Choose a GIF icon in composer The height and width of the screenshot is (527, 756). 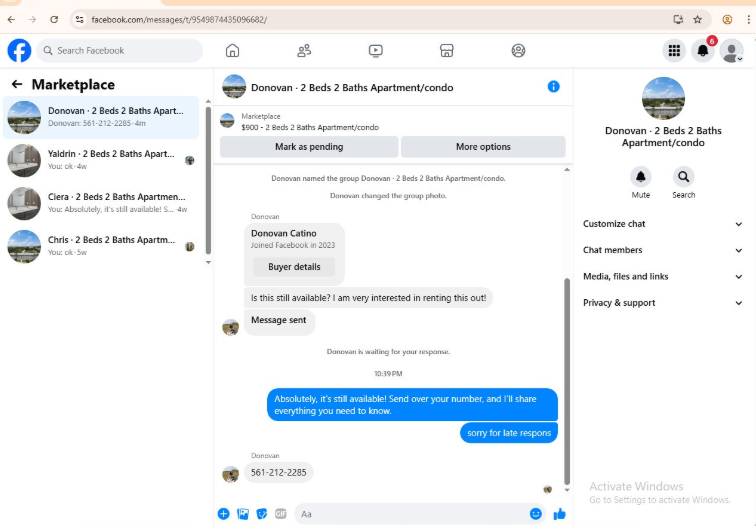pos(281,514)
